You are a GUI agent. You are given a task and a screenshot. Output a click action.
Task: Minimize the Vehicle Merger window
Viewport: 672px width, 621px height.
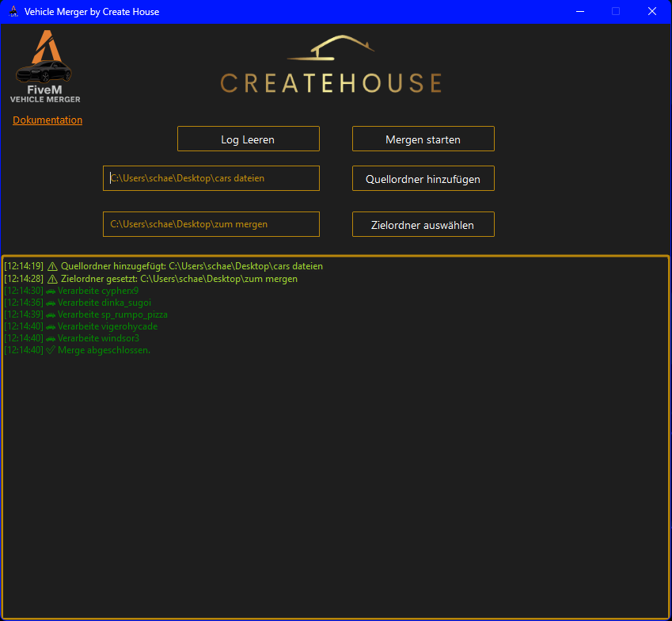click(579, 12)
